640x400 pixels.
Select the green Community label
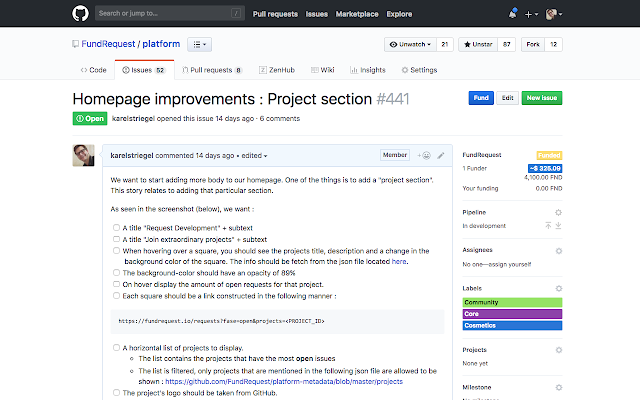(x=512, y=302)
